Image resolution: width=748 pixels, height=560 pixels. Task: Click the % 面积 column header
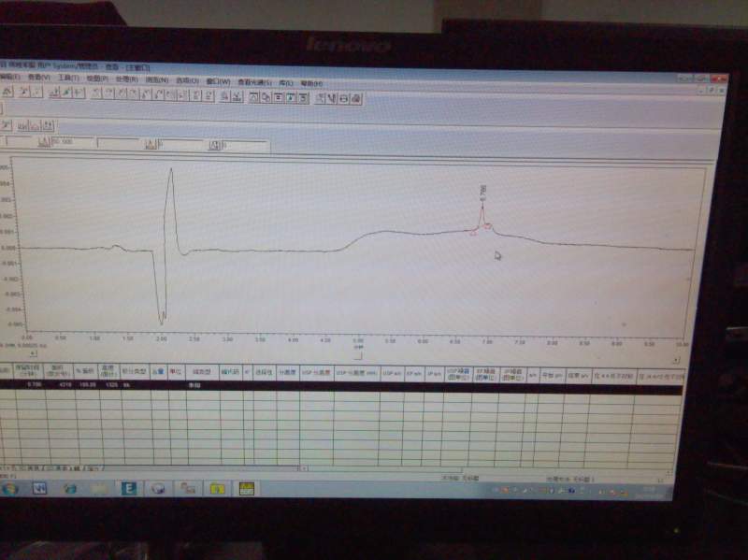click(85, 371)
